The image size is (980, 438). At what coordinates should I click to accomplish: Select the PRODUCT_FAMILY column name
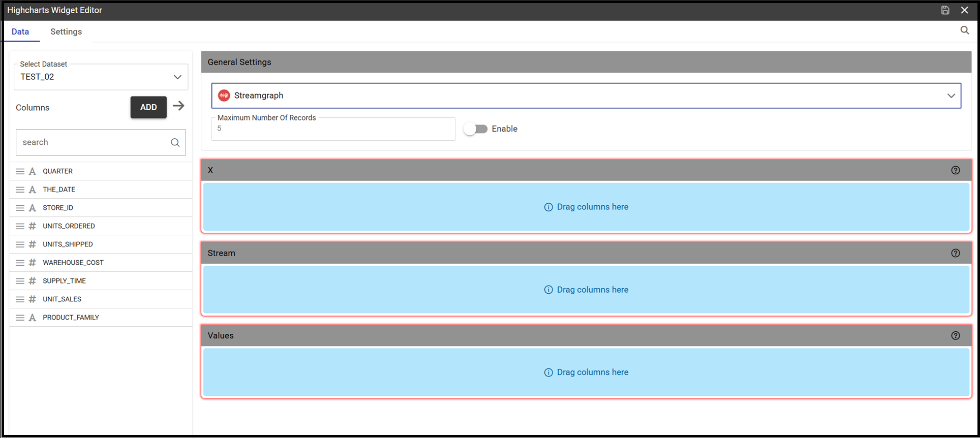point(71,318)
